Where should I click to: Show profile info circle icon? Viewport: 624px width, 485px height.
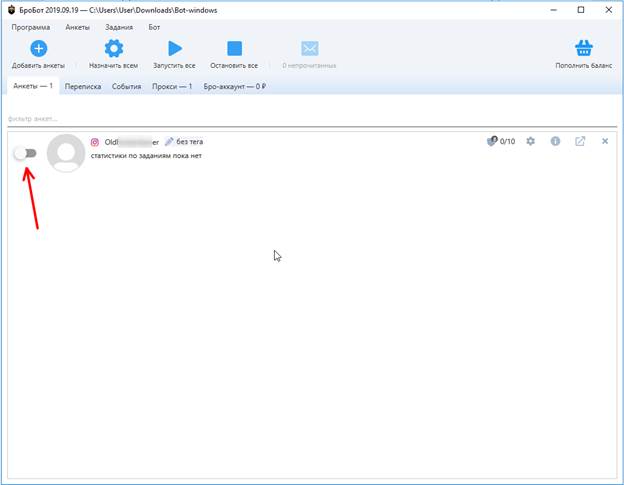click(x=555, y=141)
